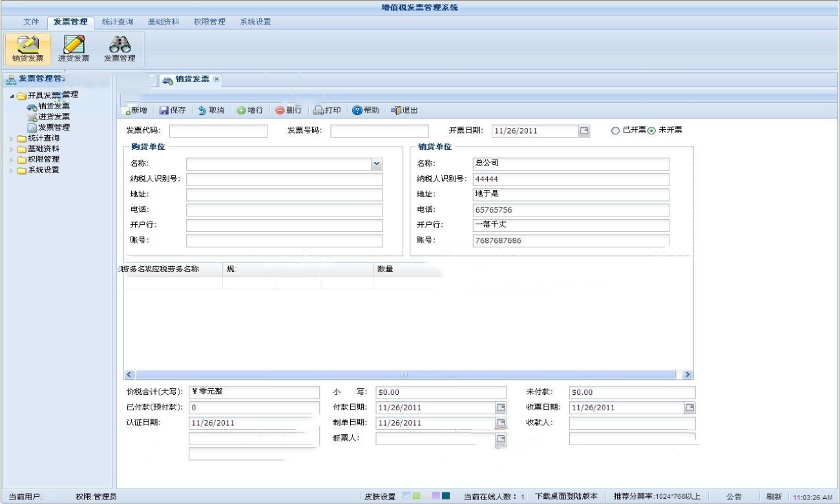The width and height of the screenshot is (840, 504).
Task: Exit the form with 退出
Action: [404, 110]
